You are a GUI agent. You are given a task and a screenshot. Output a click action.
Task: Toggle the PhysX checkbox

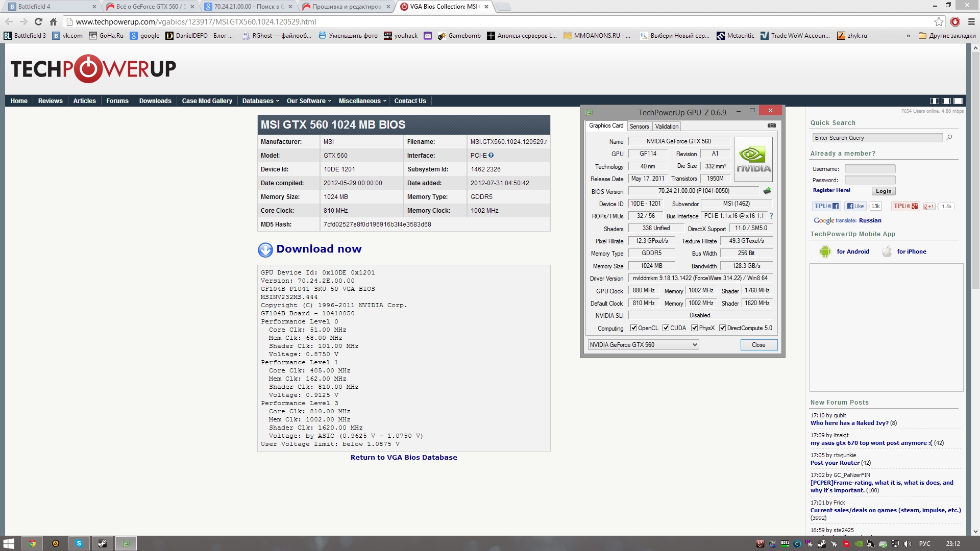[x=694, y=328]
